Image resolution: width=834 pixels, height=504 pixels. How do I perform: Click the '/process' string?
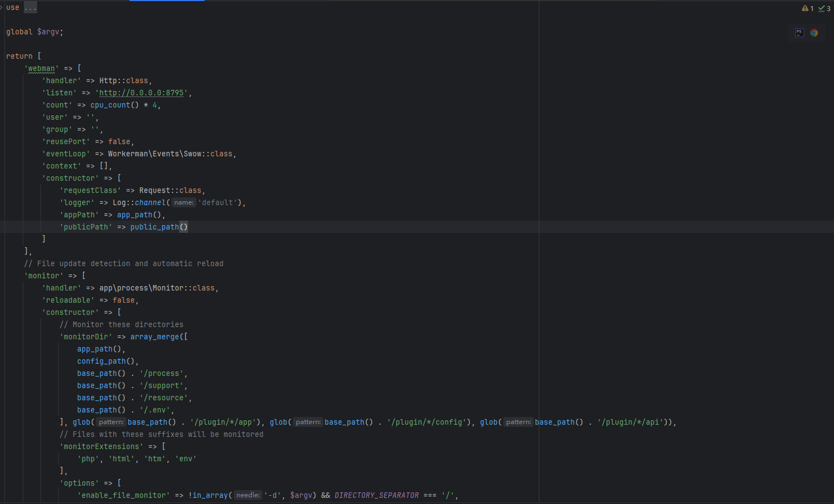pyautogui.click(x=161, y=373)
